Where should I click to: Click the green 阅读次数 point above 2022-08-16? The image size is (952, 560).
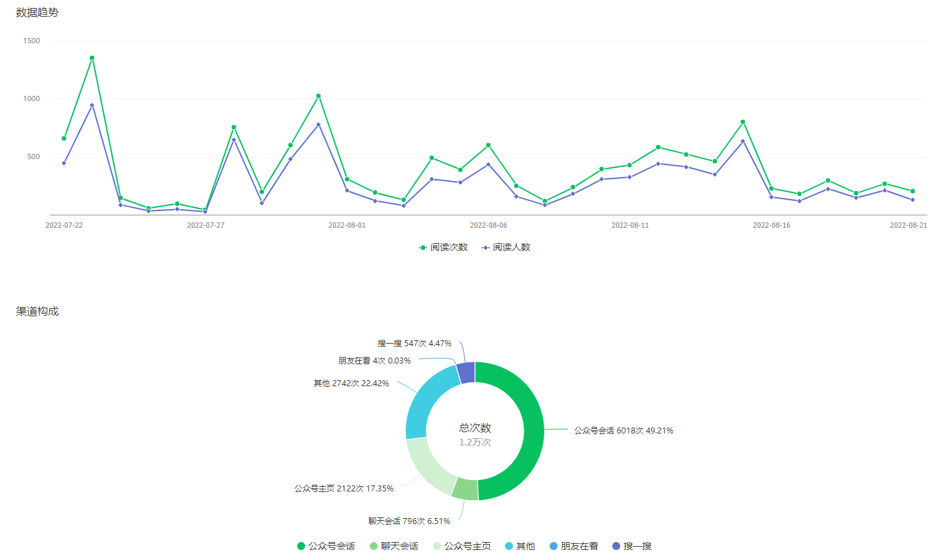[x=771, y=188]
